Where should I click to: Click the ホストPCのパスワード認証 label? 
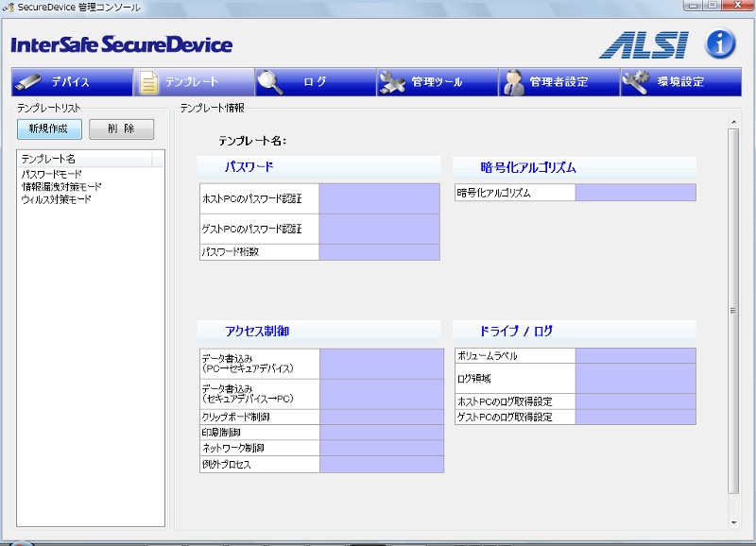(251, 198)
